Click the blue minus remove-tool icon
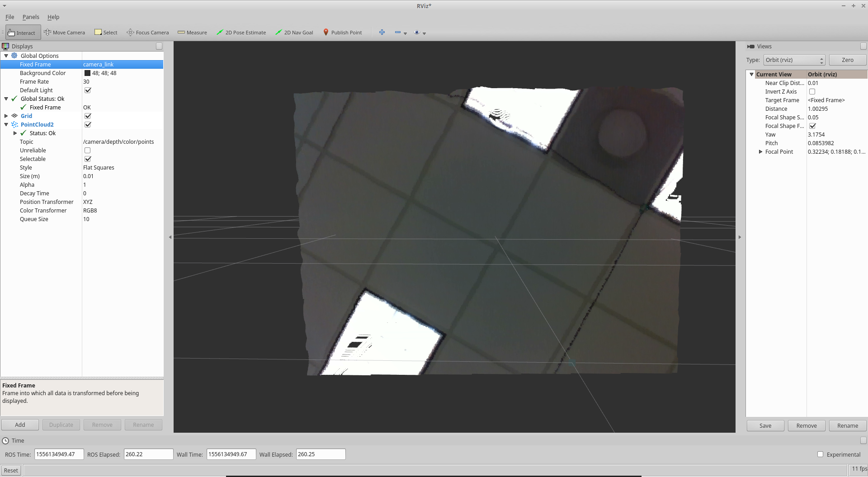This screenshot has height=477, width=868. [398, 32]
